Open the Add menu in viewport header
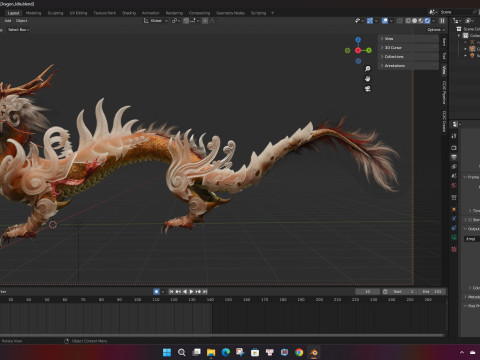Viewport: 480px width, 360px height. [x=8, y=21]
